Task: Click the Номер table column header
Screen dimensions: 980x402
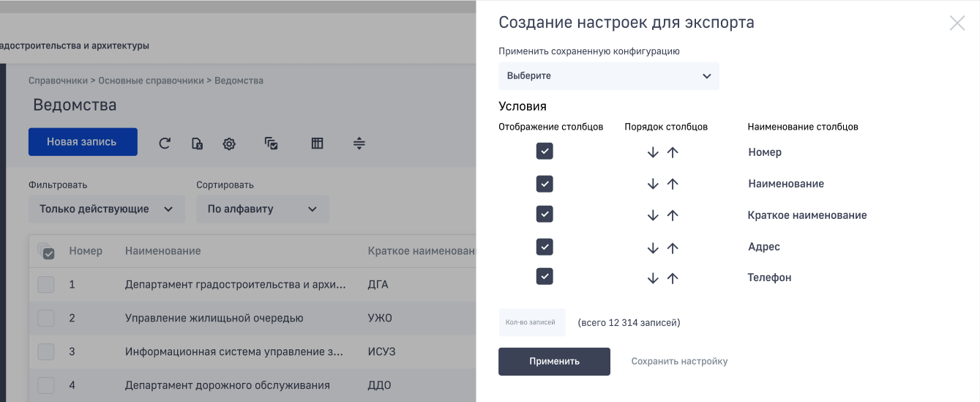Action: tap(86, 251)
